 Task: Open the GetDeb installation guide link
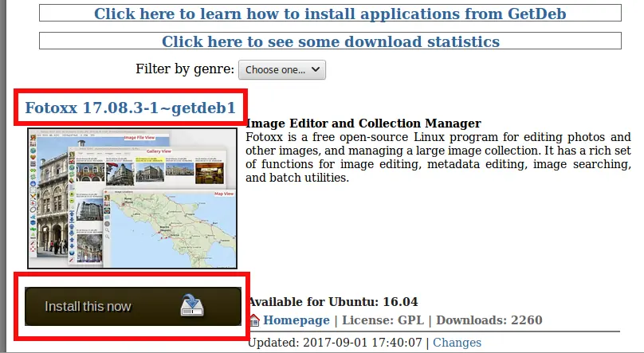pyautogui.click(x=330, y=14)
